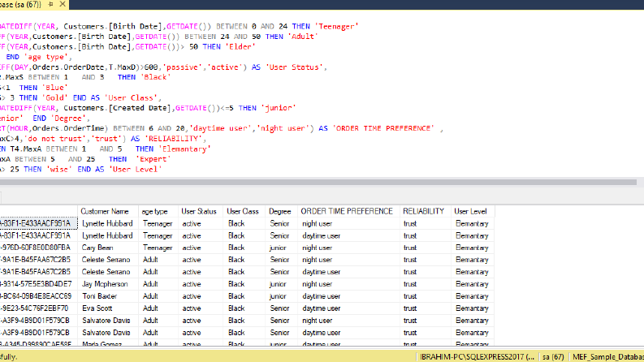Click the ID cell ending 9E23-54C76F2EBF70
Viewport: 644px width, 362px height.
(38, 308)
